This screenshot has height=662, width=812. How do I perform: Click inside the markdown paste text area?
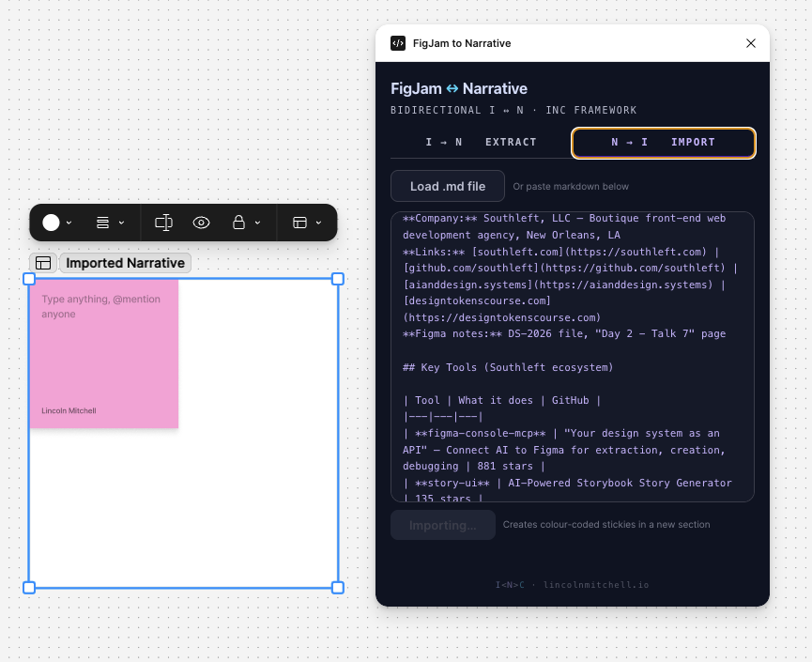[x=573, y=357]
